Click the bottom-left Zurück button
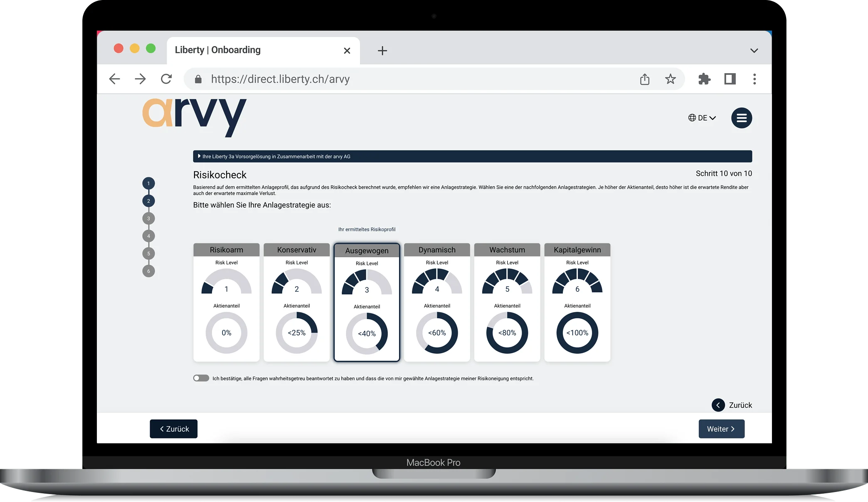 point(173,429)
